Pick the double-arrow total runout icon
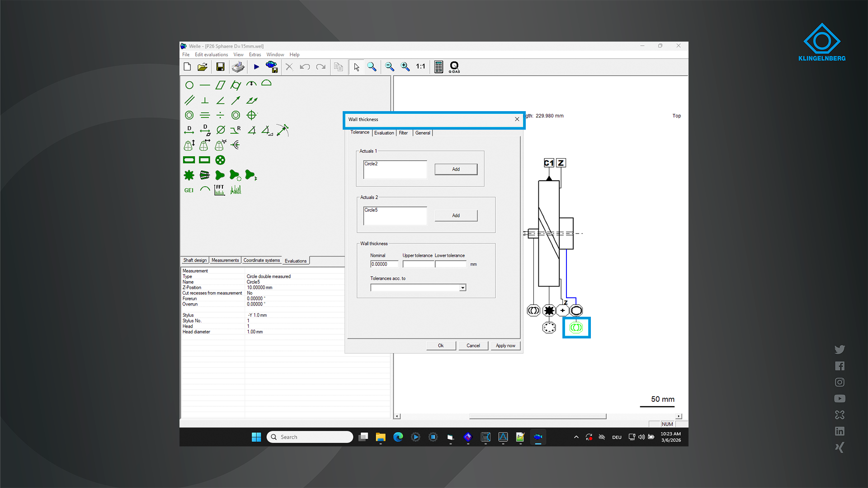Image resolution: width=868 pixels, height=488 pixels. point(251,100)
